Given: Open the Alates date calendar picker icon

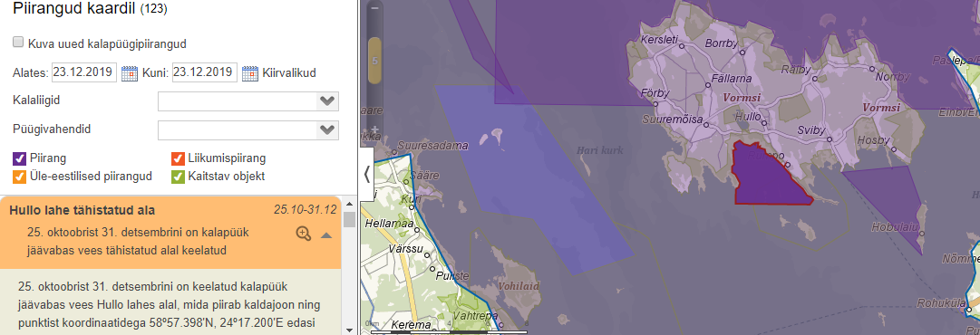Looking at the screenshot, I should coord(130,73).
